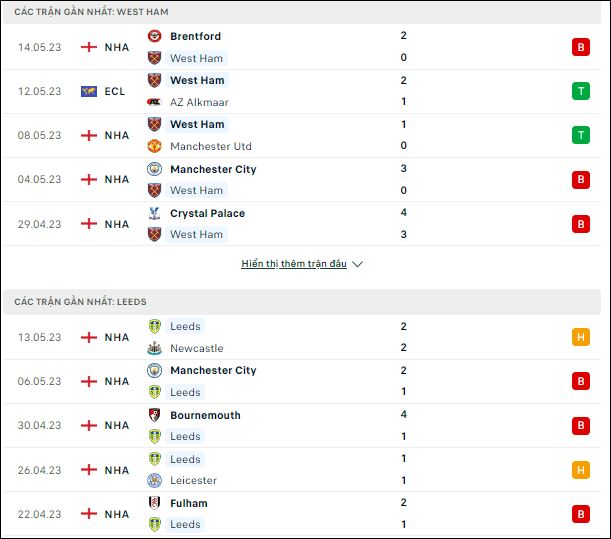
Task: Click the orange H badge for Leicester match
Action: (581, 470)
